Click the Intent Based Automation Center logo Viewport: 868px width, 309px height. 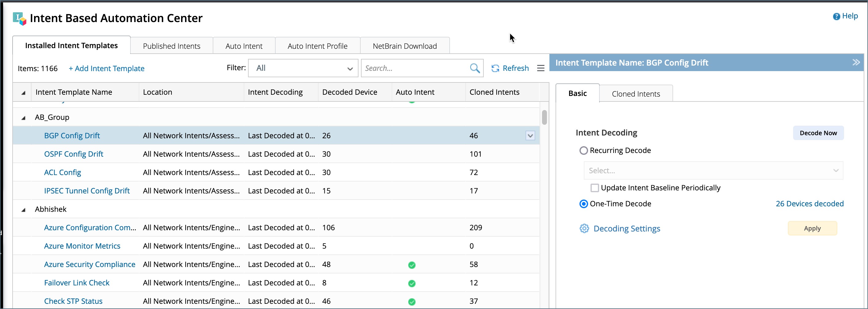coord(19,18)
